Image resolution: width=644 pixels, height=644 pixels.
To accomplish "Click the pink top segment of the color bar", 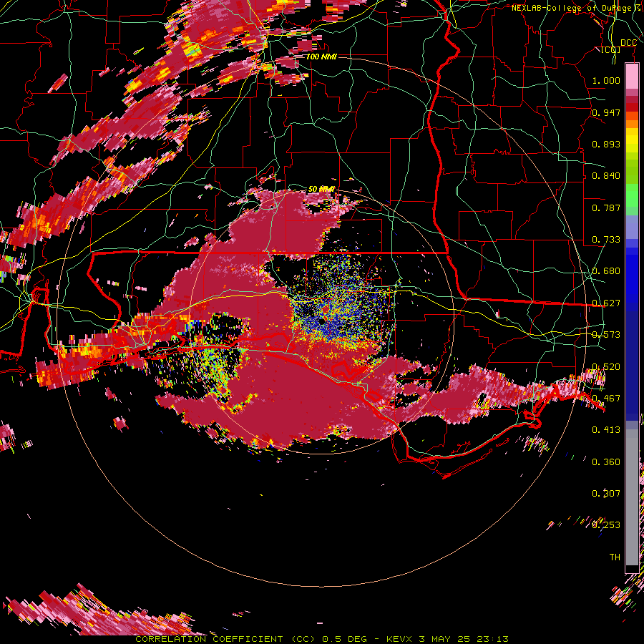I will pos(632,77).
